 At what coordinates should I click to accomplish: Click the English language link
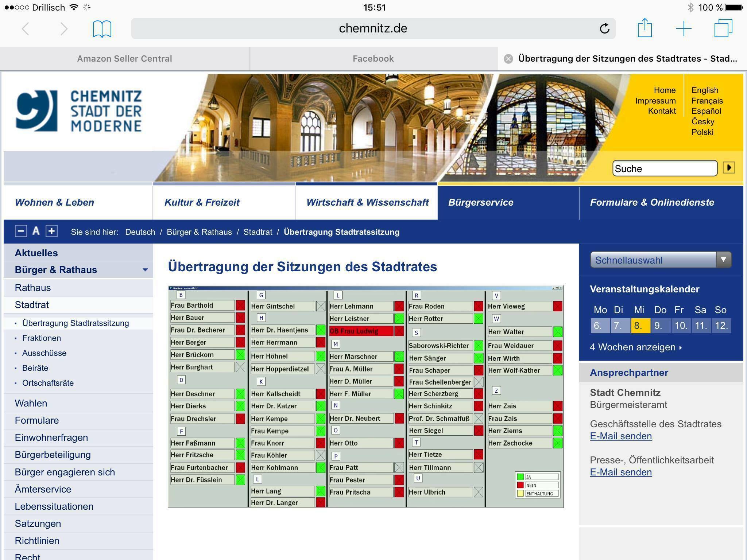[704, 90]
